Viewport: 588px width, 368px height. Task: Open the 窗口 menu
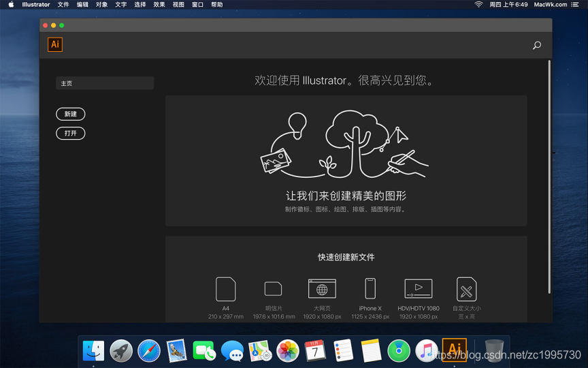pos(197,5)
